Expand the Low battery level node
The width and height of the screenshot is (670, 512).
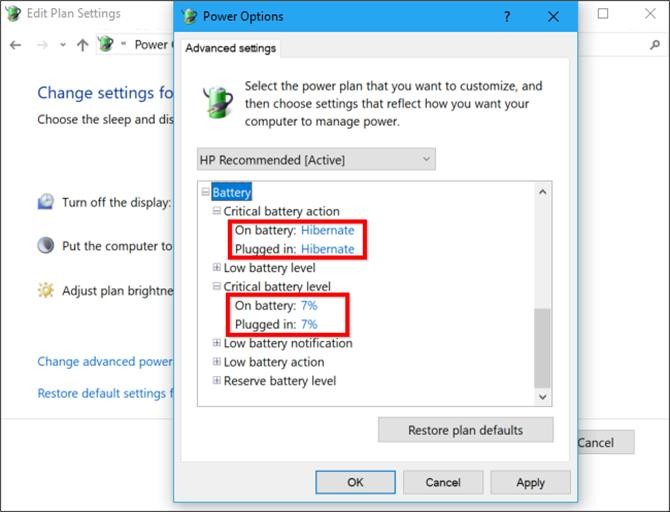click(x=217, y=268)
